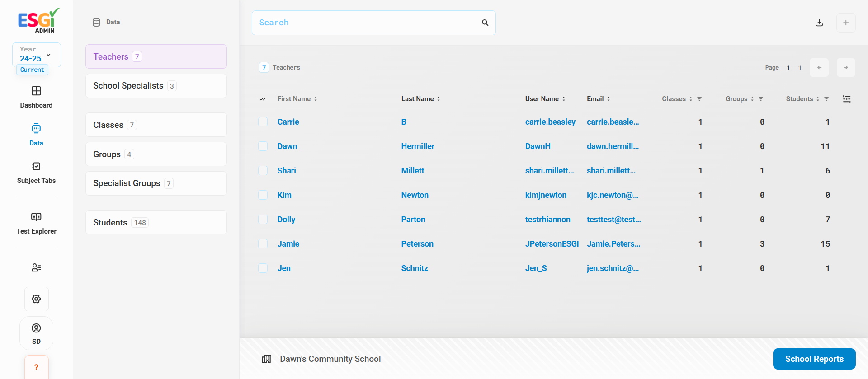Check the box for Carrie B
868x379 pixels.
263,122
